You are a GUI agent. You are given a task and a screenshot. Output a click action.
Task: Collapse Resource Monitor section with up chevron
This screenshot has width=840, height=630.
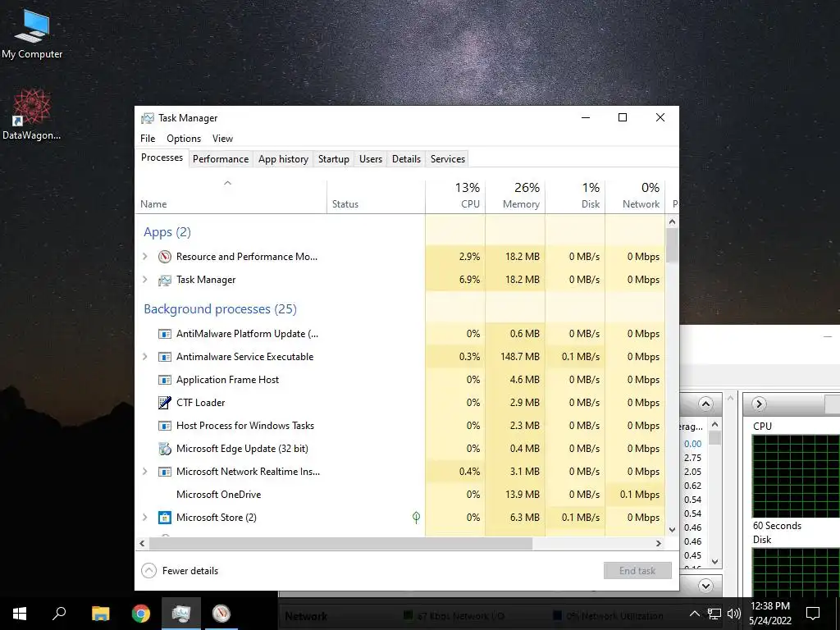[705, 404]
